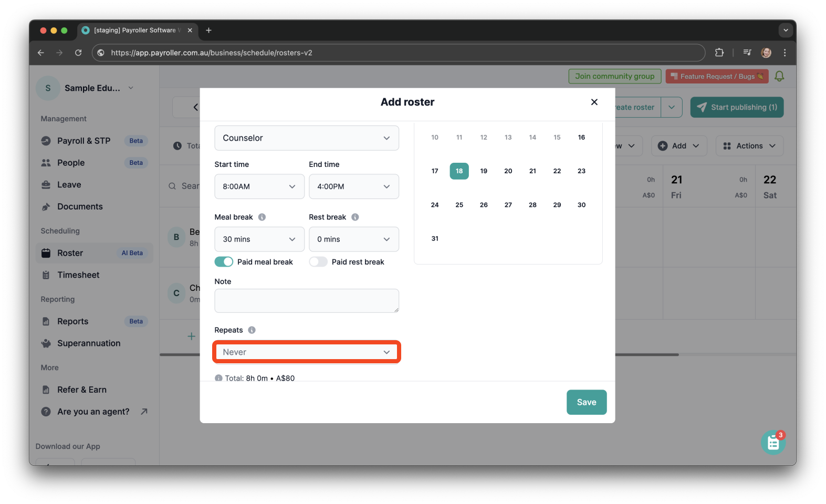Select day 19 in the calendar

click(x=484, y=171)
